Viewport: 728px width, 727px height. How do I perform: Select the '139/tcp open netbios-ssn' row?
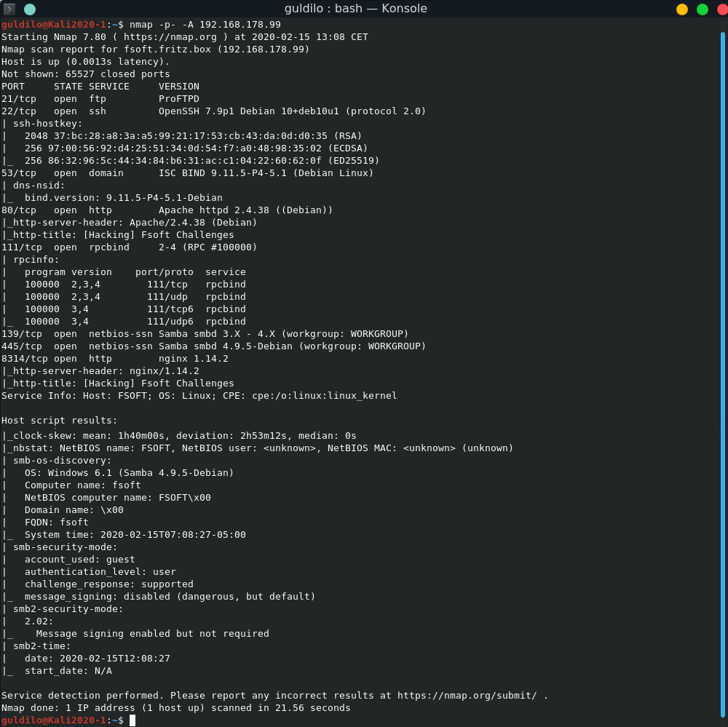tap(205, 334)
